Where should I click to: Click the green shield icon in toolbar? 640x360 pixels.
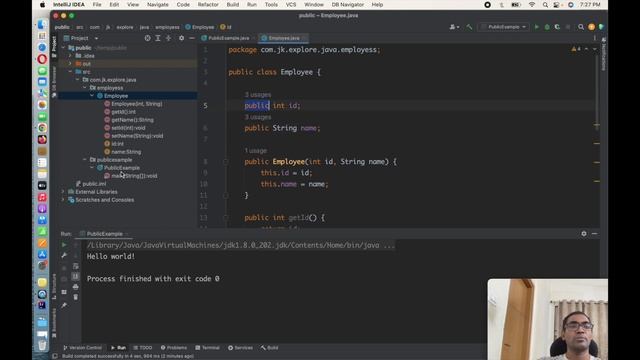(601, 27)
